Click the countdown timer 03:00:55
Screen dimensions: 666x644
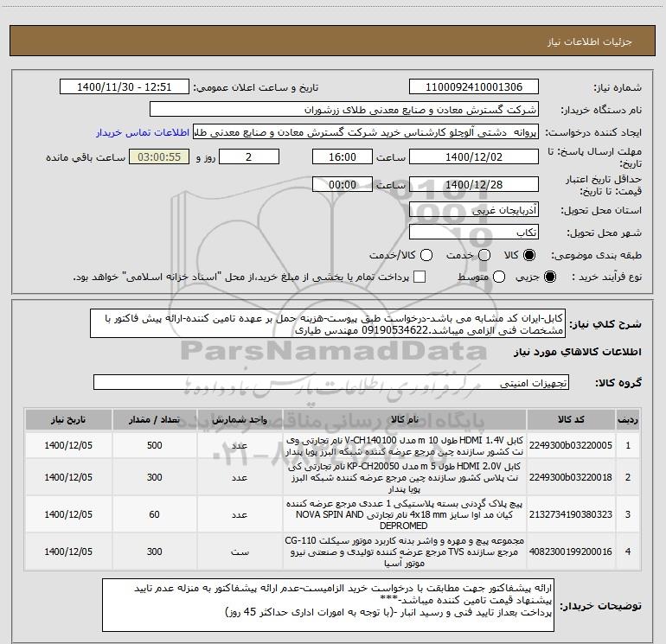coord(159,157)
